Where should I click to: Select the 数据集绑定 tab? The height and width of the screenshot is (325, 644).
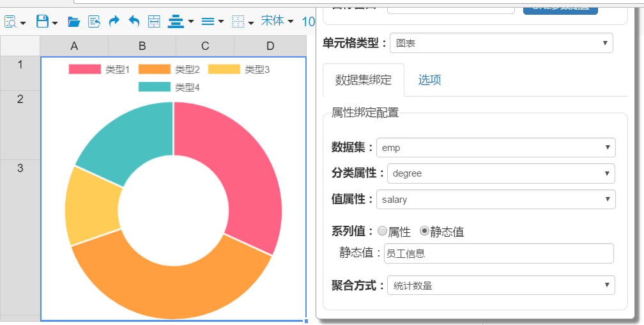(364, 80)
